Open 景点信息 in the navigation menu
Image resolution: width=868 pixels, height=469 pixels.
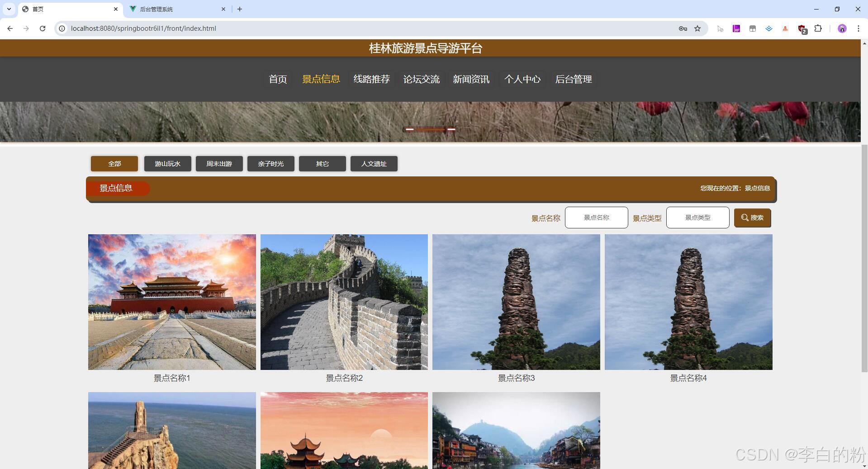321,79
